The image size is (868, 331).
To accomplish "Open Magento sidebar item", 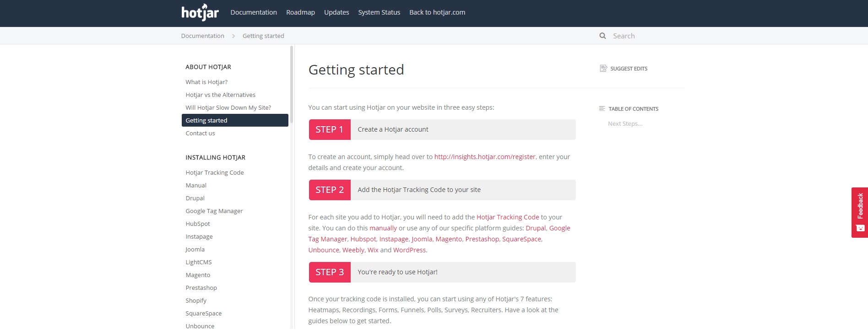I will pos(198,275).
